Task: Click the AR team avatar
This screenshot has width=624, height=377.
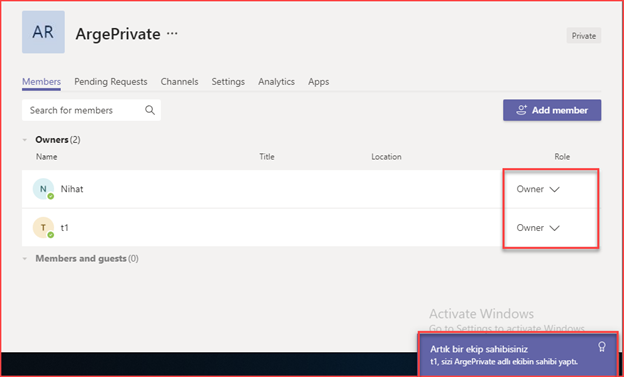Action: [43, 32]
